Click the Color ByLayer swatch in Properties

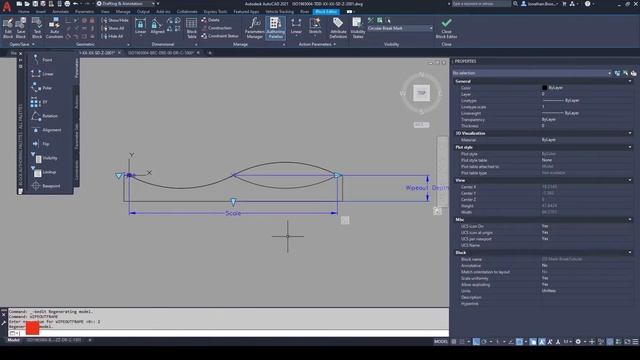[544, 88]
